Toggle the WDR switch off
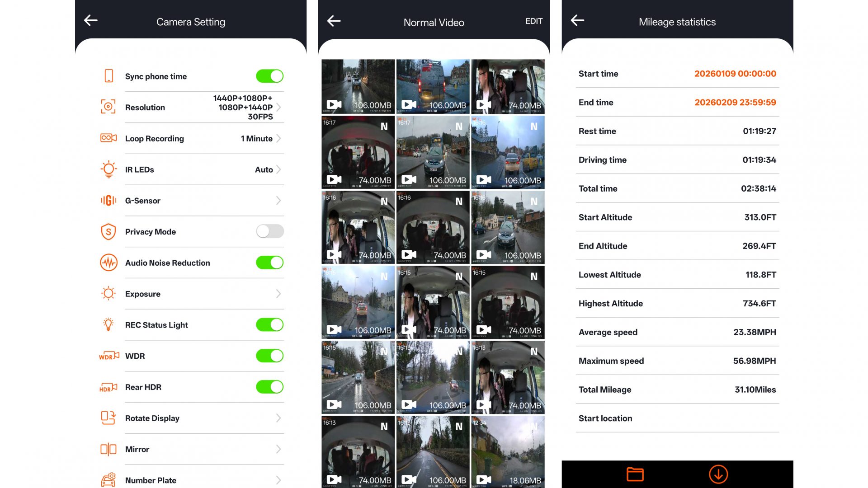868x488 pixels. (x=269, y=356)
